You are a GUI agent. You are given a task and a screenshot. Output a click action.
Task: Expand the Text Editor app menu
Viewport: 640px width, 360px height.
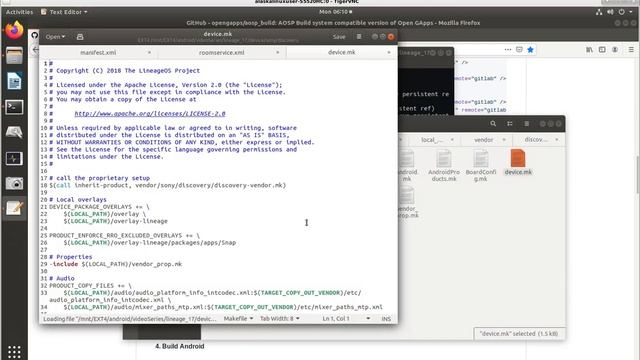[x=64, y=12]
